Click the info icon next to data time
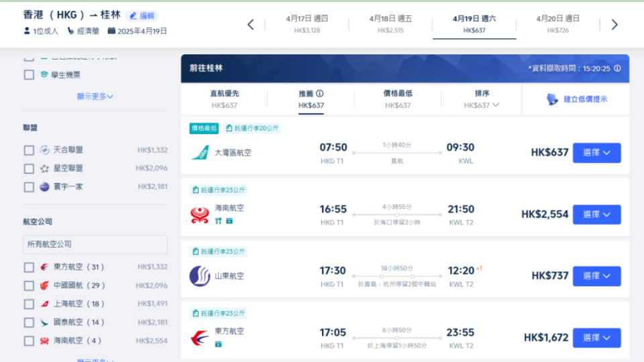This screenshot has height=362, width=644. 617,68
